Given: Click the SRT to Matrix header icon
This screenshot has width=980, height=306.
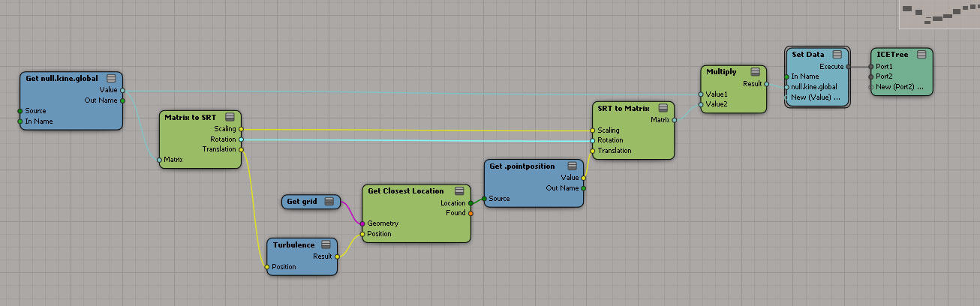Looking at the screenshot, I should tap(663, 108).
